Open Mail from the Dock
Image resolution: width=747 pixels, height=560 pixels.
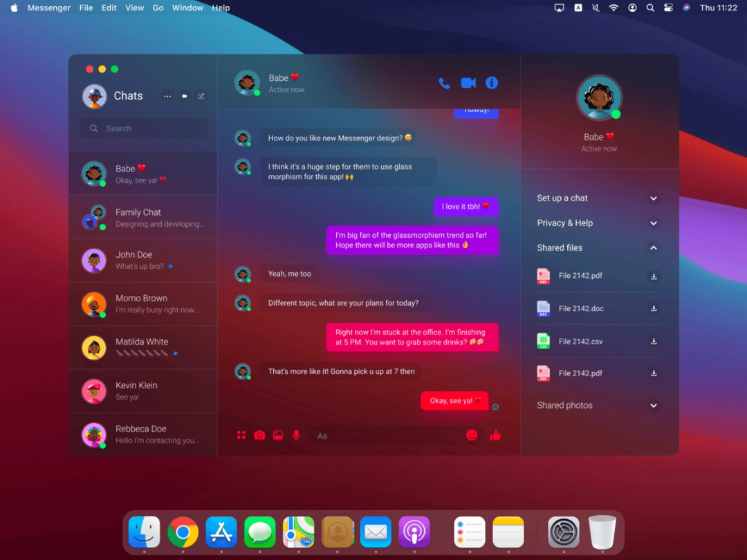[376, 532]
